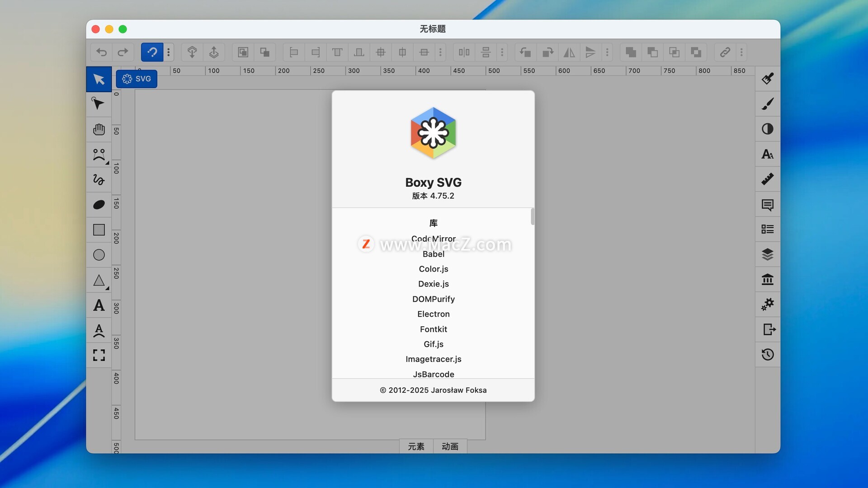Open the Generators gears panel
Viewport: 868px width, 488px height.
768,305
